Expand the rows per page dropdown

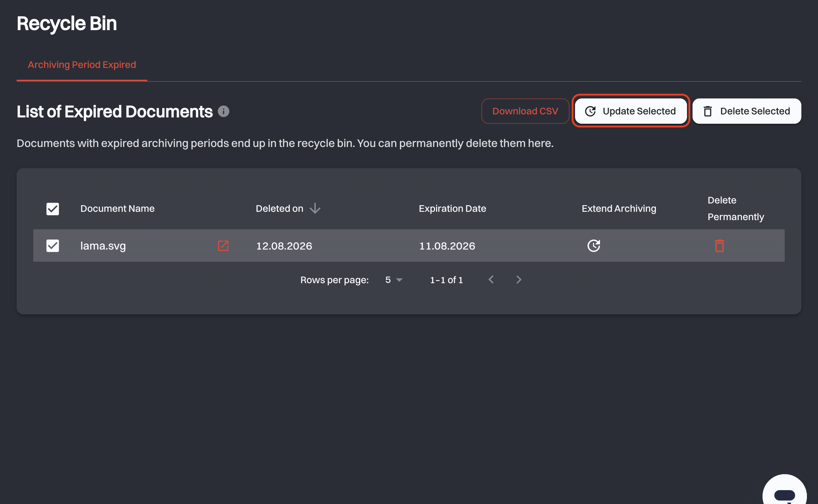pos(394,280)
